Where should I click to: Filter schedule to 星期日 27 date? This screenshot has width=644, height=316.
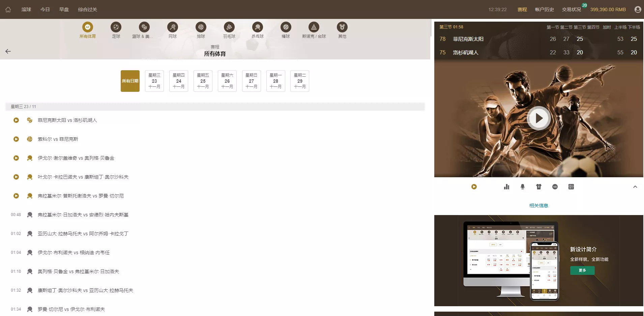pyautogui.click(x=252, y=81)
